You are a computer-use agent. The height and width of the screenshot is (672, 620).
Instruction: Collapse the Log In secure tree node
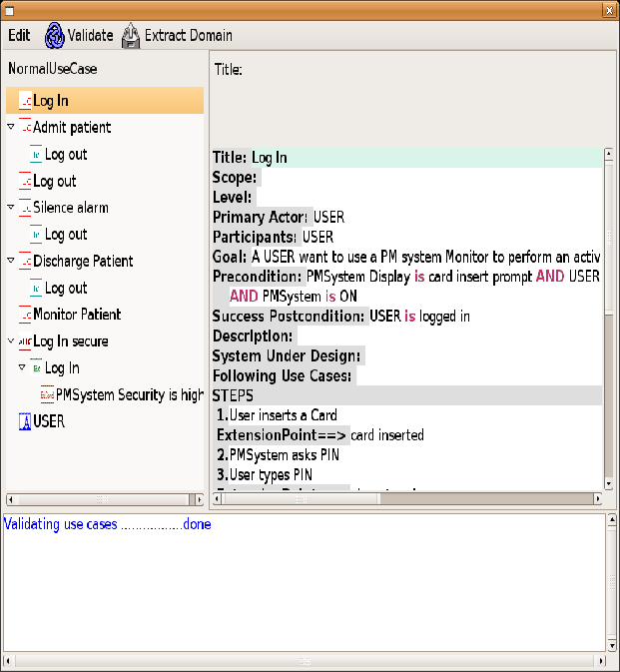pos(11,340)
